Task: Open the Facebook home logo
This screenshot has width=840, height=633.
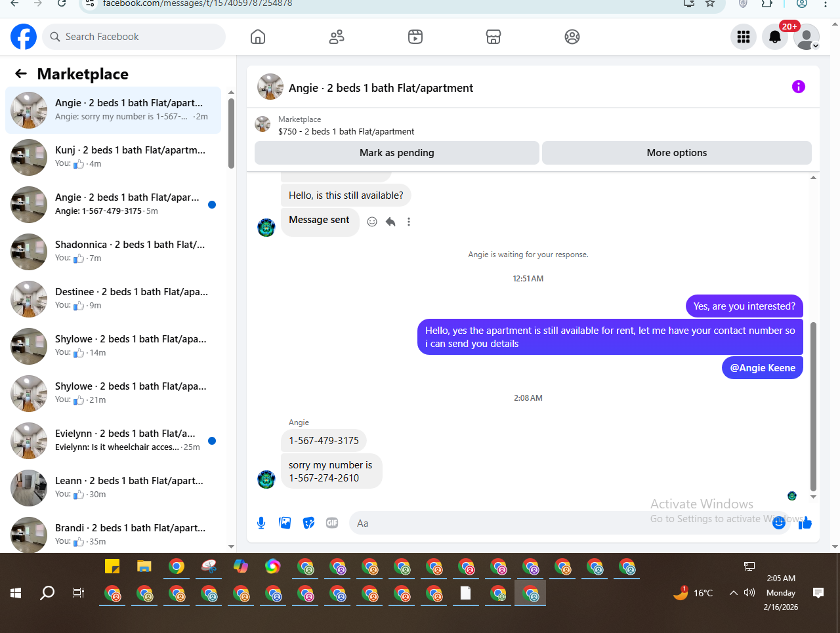Action: coord(24,37)
